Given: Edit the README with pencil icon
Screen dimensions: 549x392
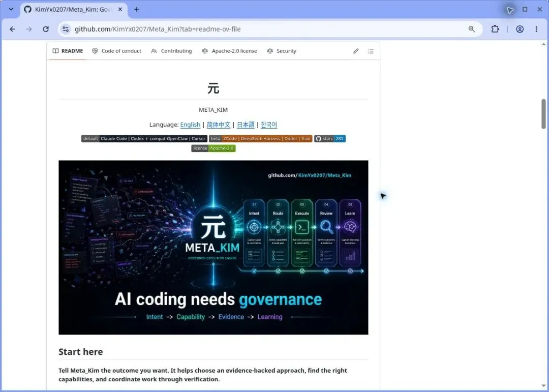Looking at the screenshot, I should click(356, 51).
